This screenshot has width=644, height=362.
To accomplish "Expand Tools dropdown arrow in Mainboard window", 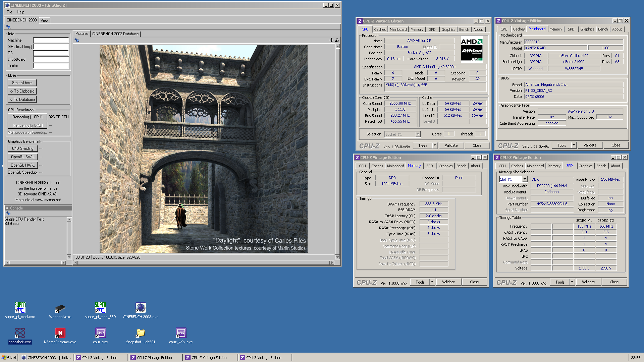I will 574,145.
